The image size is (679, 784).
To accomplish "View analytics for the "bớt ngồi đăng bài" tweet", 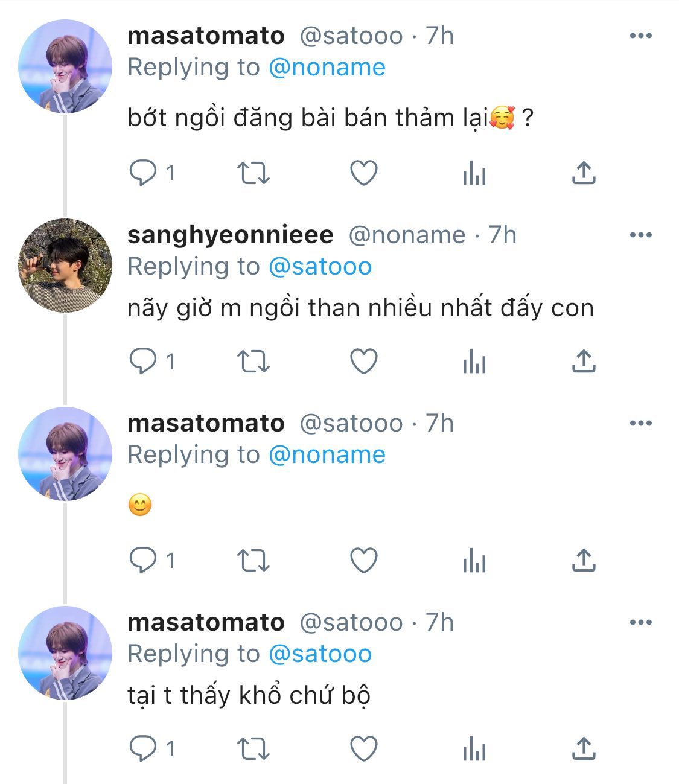I will (474, 173).
